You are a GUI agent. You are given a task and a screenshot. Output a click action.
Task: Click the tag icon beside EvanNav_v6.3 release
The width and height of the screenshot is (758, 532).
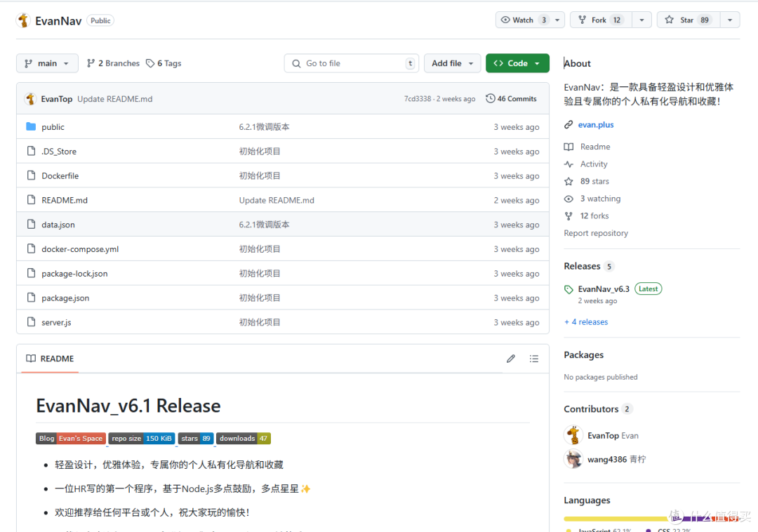coord(568,289)
